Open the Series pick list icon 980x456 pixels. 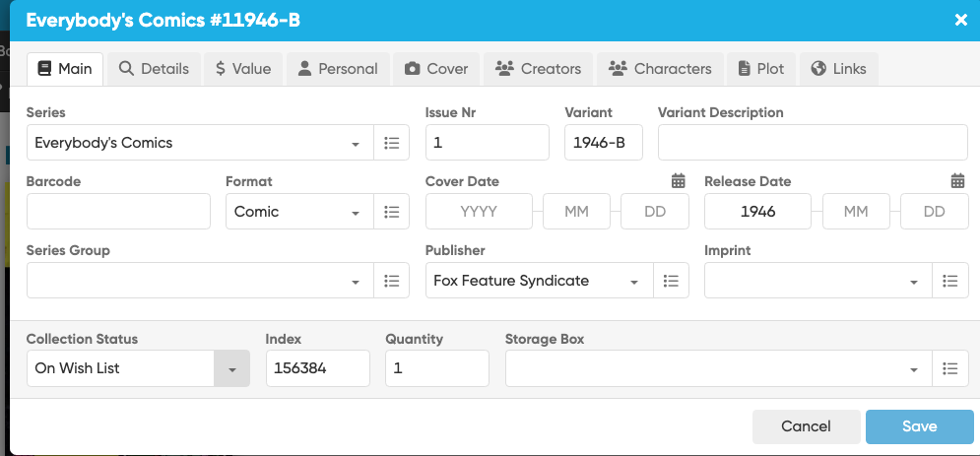pyautogui.click(x=391, y=143)
